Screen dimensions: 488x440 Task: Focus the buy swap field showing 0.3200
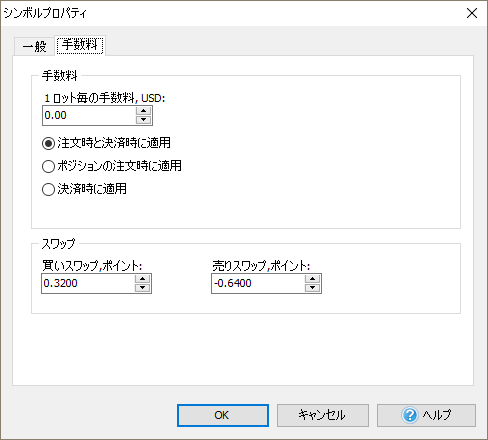88,283
